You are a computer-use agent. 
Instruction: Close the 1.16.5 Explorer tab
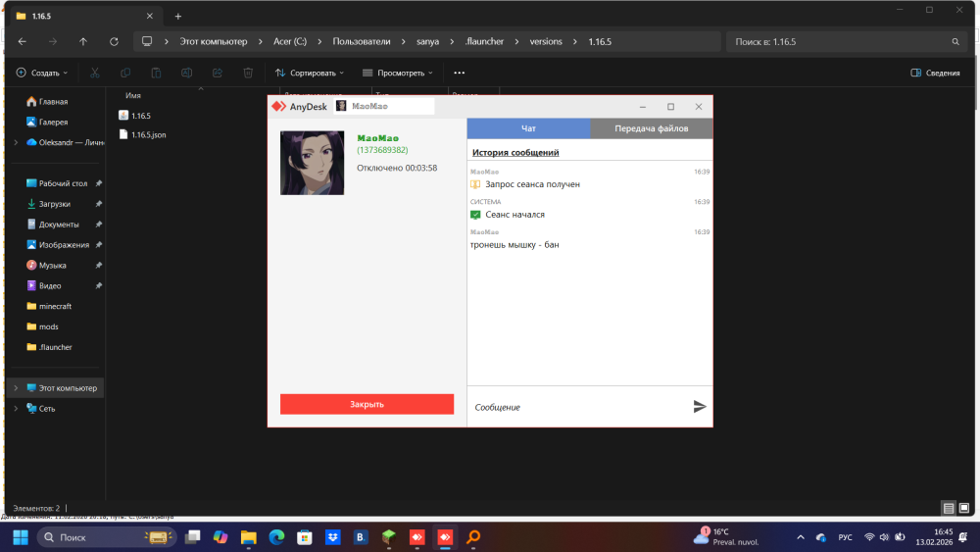tap(150, 17)
